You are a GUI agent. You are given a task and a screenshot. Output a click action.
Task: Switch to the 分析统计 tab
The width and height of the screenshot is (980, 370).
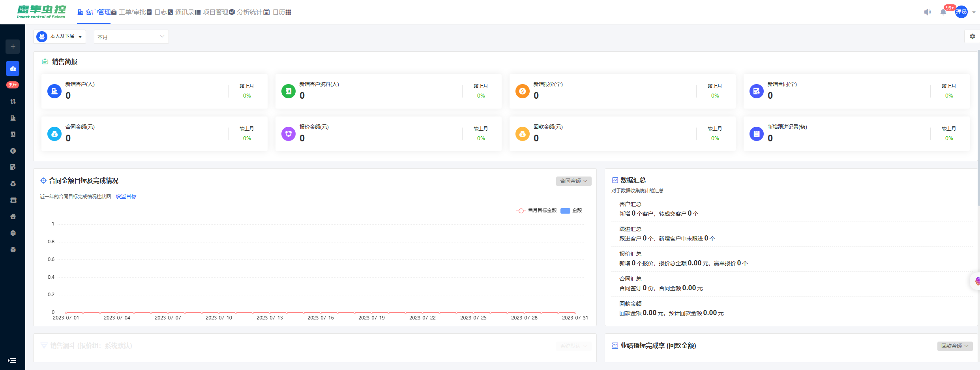(245, 12)
